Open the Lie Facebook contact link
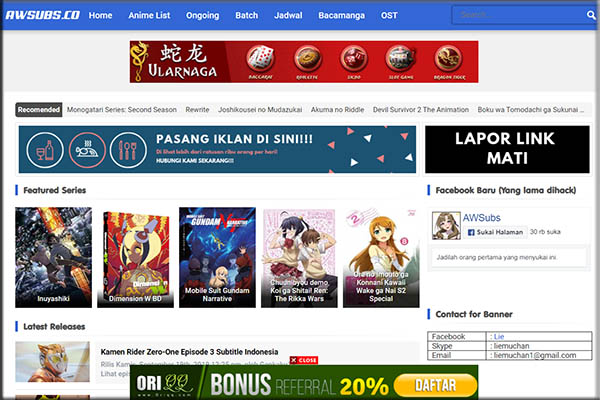Viewport: 600px width, 400px height. 499,336
